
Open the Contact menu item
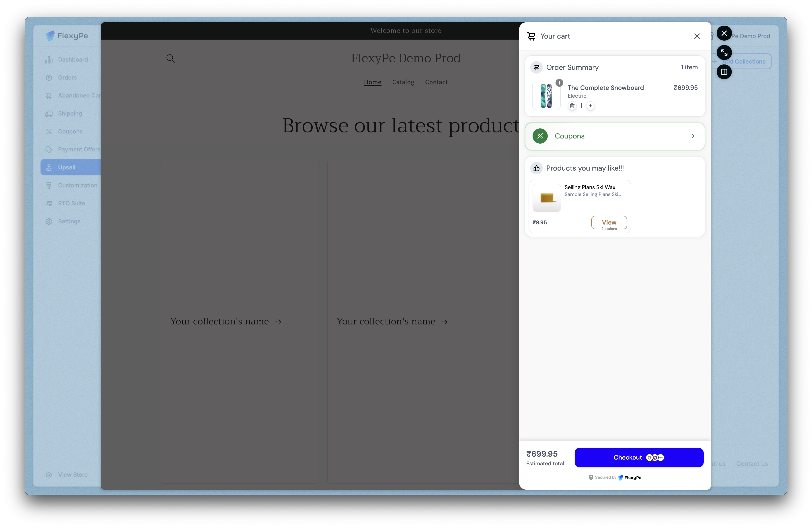(x=436, y=82)
